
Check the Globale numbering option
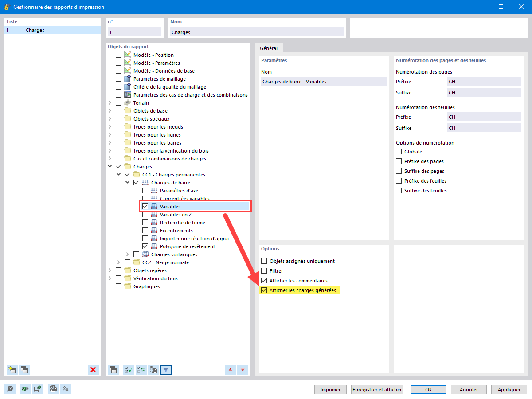pos(399,152)
